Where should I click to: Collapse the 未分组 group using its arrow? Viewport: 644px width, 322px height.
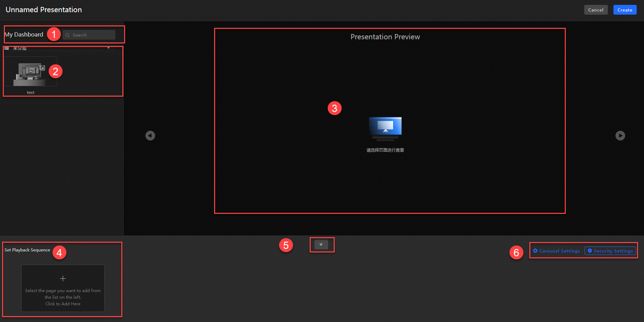(x=108, y=48)
